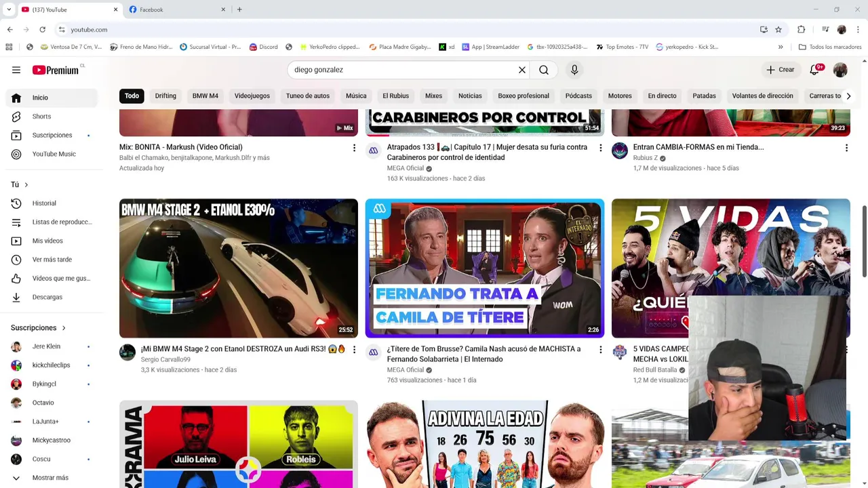Open the tab search dropdown arrow
The width and height of the screenshot is (868, 488).
coord(9,9)
